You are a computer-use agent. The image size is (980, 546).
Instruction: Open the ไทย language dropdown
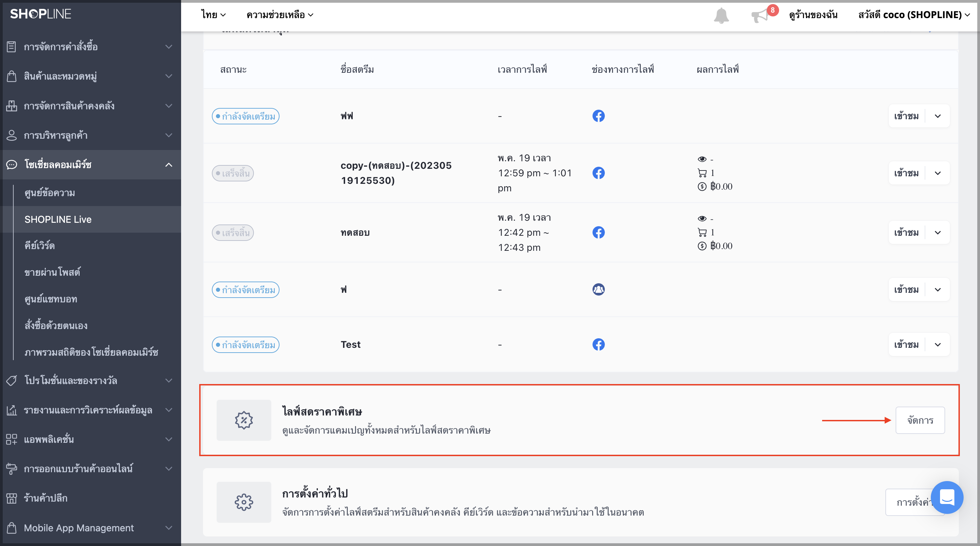click(214, 15)
